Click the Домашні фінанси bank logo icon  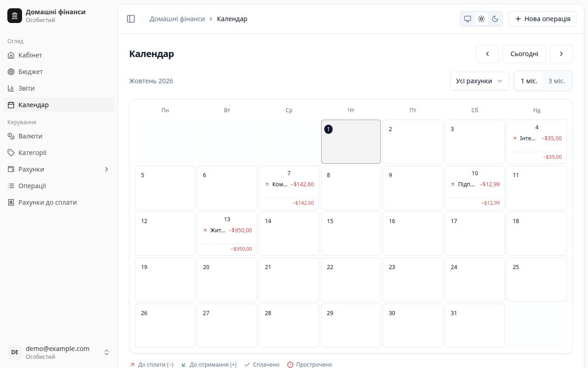[x=15, y=16]
